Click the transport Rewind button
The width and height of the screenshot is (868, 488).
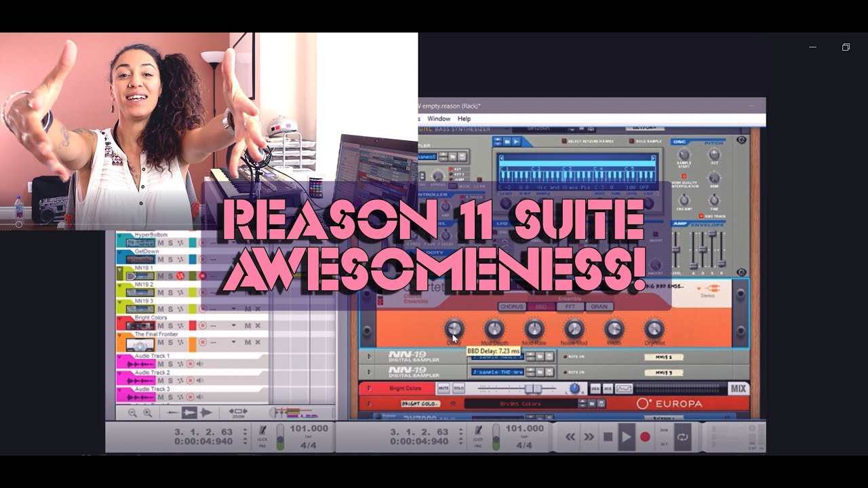pyautogui.click(x=570, y=437)
